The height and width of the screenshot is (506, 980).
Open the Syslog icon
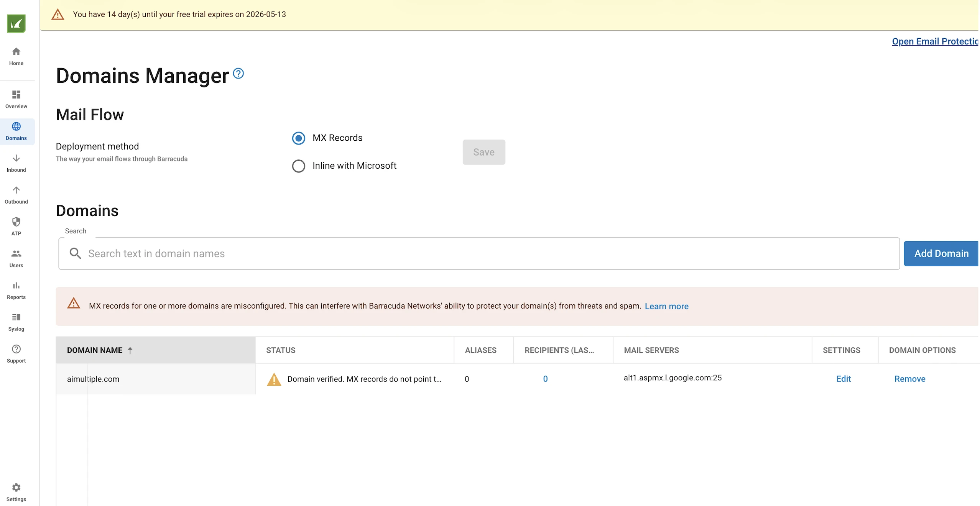[16, 317]
